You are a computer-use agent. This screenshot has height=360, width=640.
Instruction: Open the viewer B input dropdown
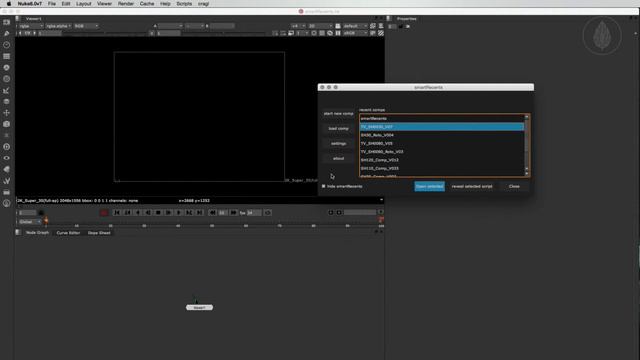(x=222, y=26)
